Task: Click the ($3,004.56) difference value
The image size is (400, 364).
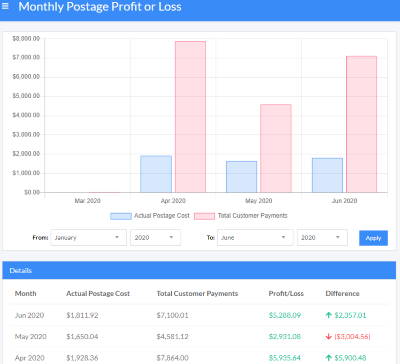Action: [352, 337]
